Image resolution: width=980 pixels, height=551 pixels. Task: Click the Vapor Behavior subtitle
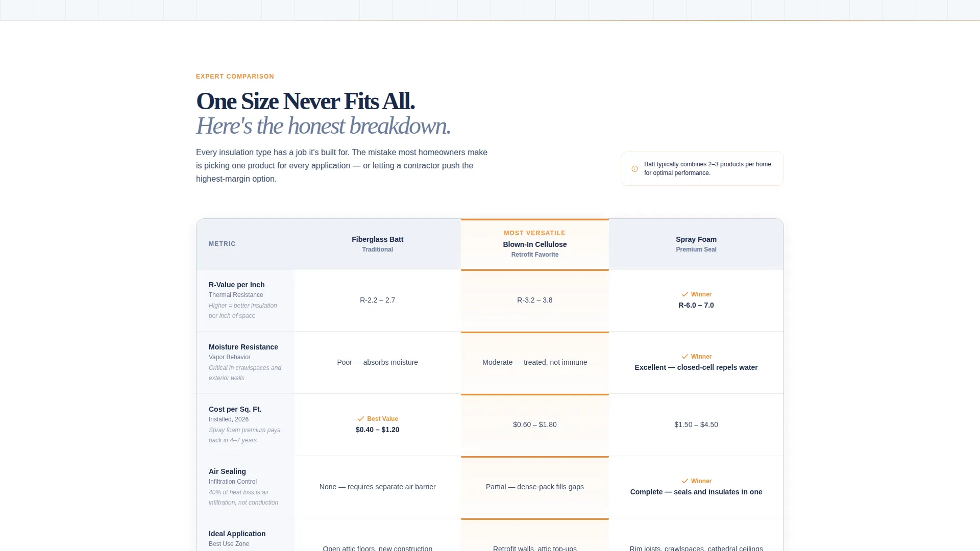[230, 357]
